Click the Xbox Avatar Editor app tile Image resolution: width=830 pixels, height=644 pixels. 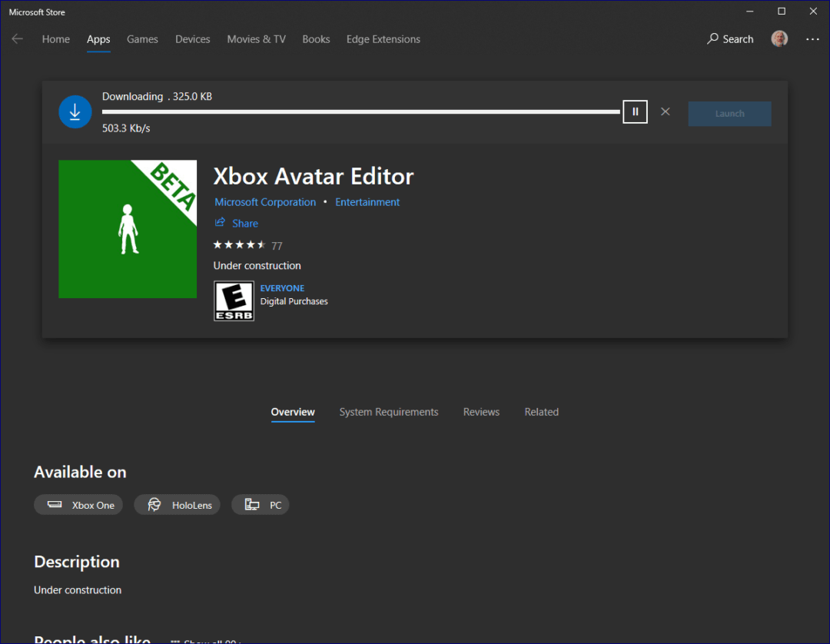128,229
